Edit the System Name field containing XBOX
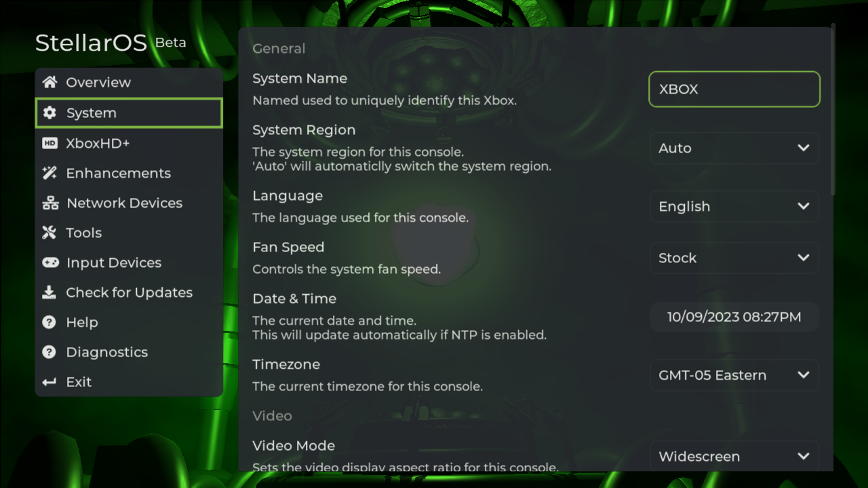Viewport: 868px width, 488px height. pos(734,89)
